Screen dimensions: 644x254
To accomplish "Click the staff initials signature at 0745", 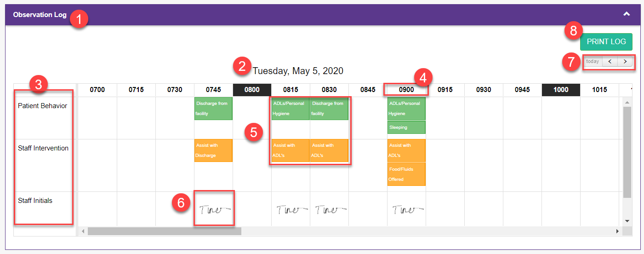I will [x=215, y=210].
